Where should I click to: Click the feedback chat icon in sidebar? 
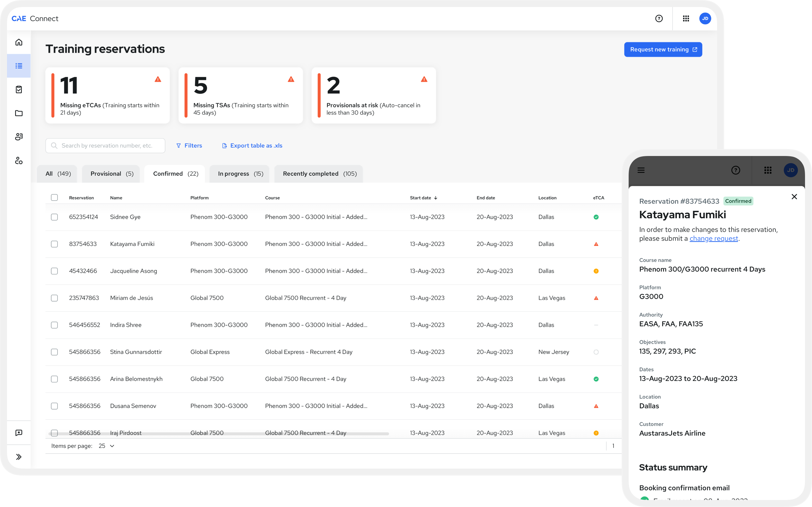point(19,432)
